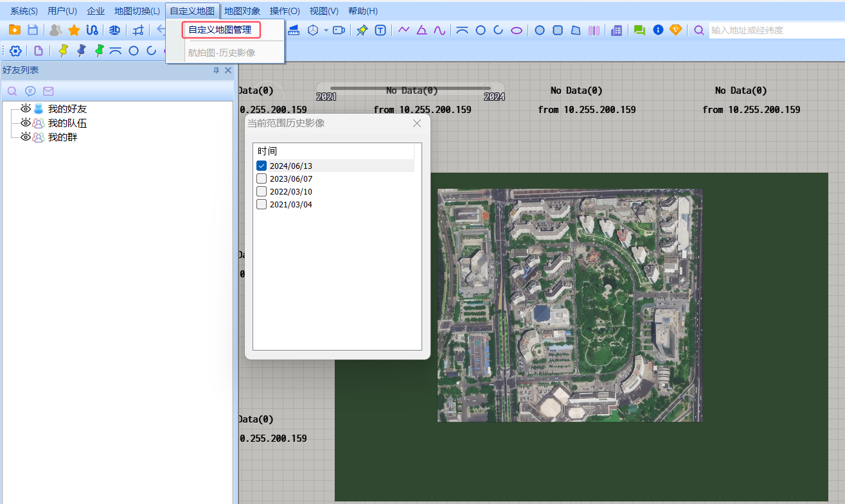Click the save floppy disk icon
Viewport: 845px width, 504px height.
[32, 30]
